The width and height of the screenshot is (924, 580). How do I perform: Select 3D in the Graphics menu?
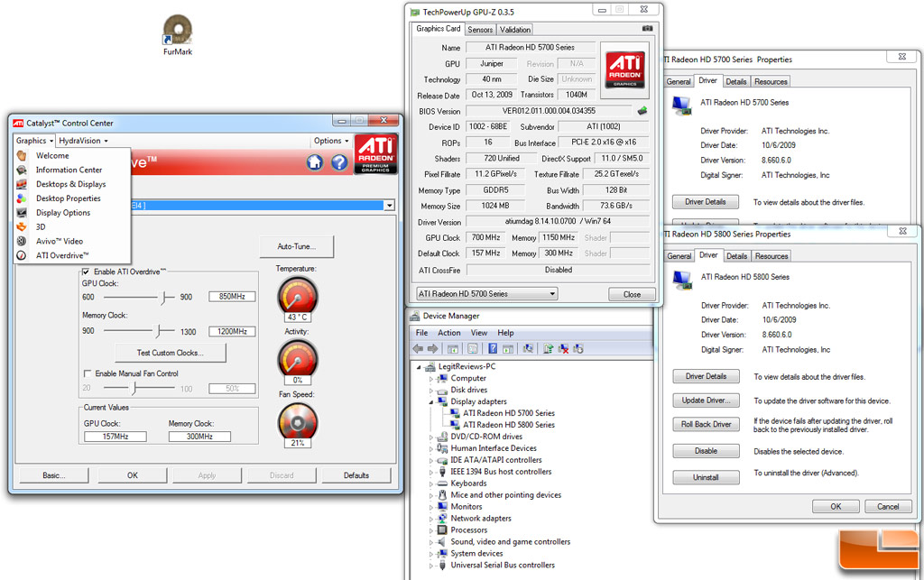point(41,226)
